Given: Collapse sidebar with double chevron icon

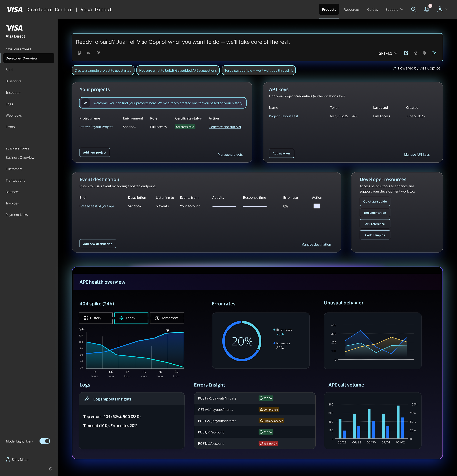Looking at the screenshot, I should click(50, 469).
